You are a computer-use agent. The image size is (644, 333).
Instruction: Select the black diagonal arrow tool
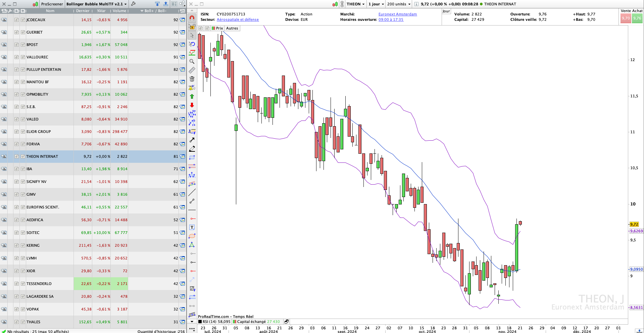(192, 140)
